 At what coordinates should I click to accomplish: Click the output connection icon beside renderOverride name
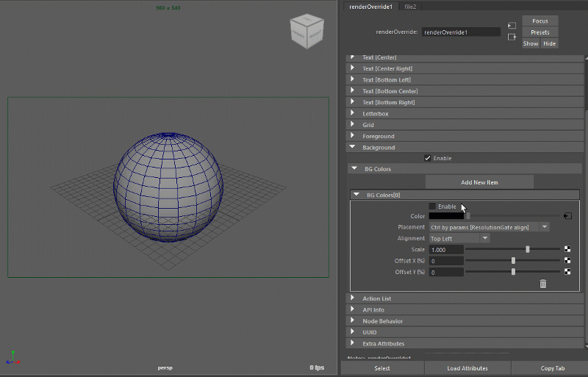point(512,35)
